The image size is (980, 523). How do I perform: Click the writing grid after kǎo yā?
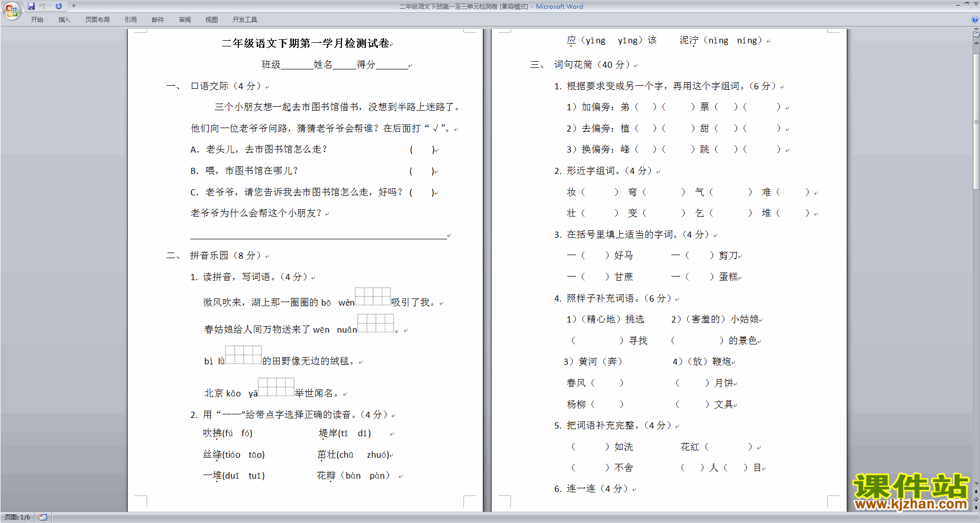tap(276, 387)
